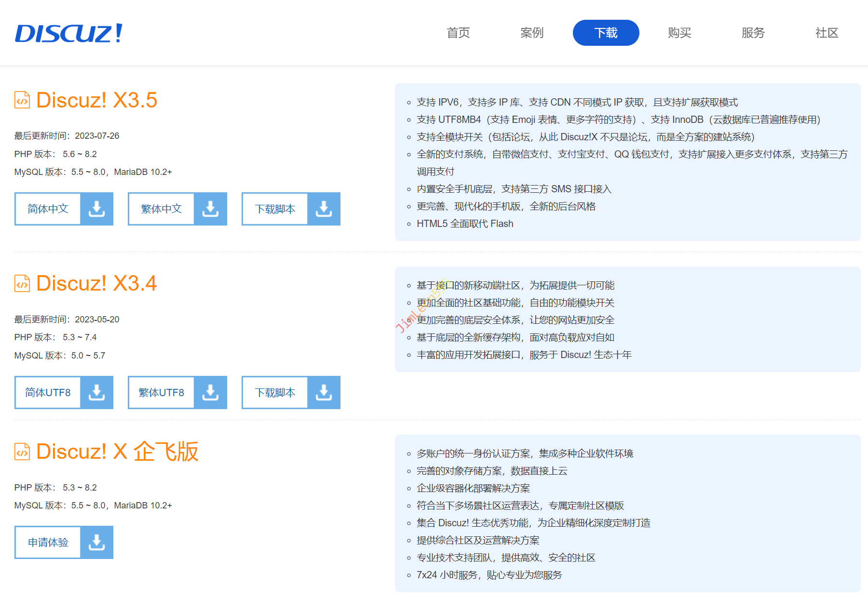Image resolution: width=868 pixels, height=599 pixels.
Task: Go to the 案例 menu item
Action: (x=532, y=33)
